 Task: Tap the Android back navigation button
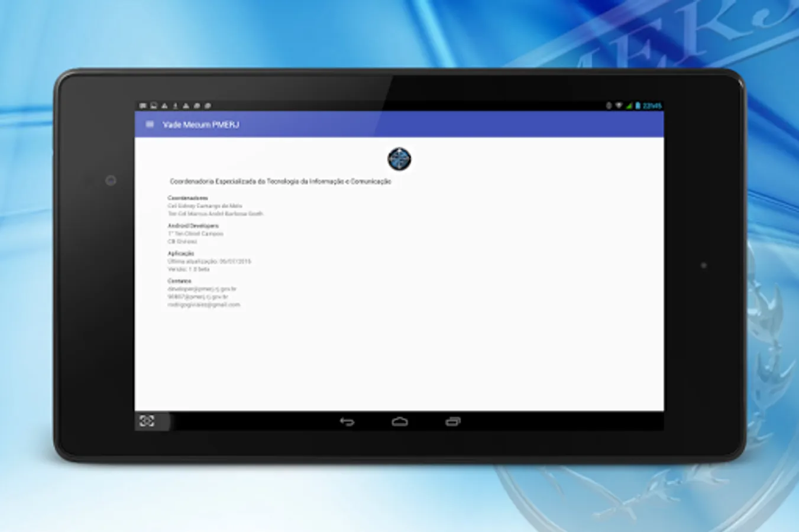(x=347, y=421)
